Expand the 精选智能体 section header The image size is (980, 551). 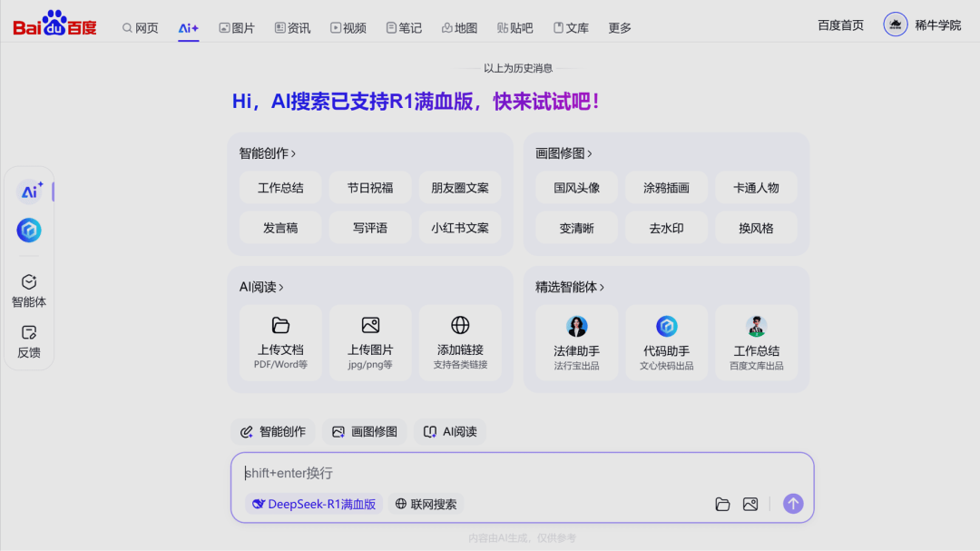[x=570, y=287]
